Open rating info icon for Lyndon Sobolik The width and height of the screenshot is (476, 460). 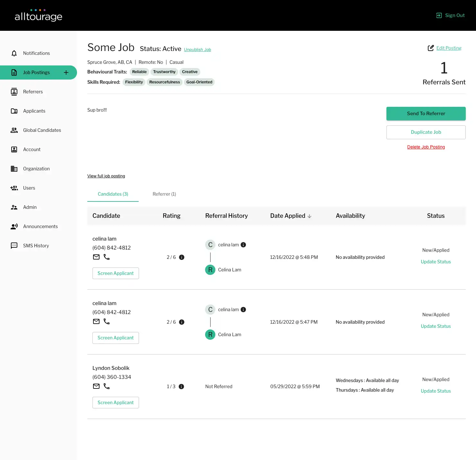click(x=181, y=387)
